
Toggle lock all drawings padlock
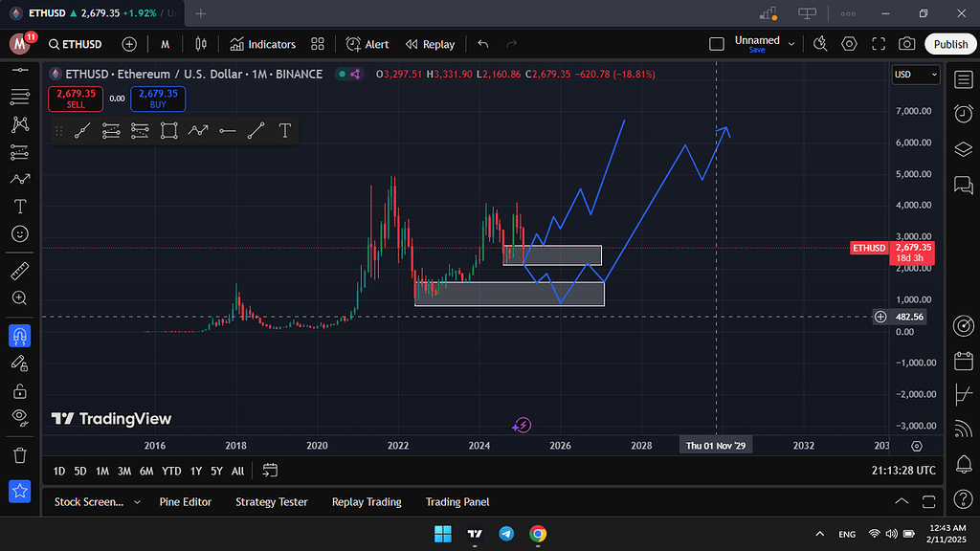[19, 390]
